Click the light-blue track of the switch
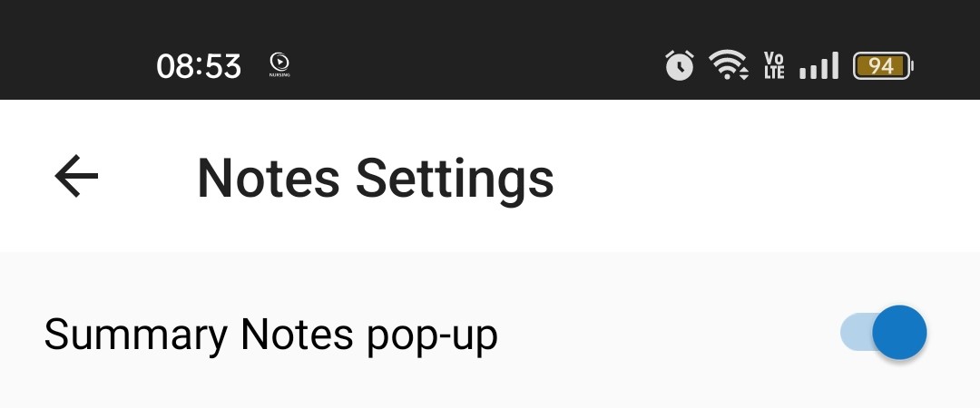980x408 pixels. point(856,333)
